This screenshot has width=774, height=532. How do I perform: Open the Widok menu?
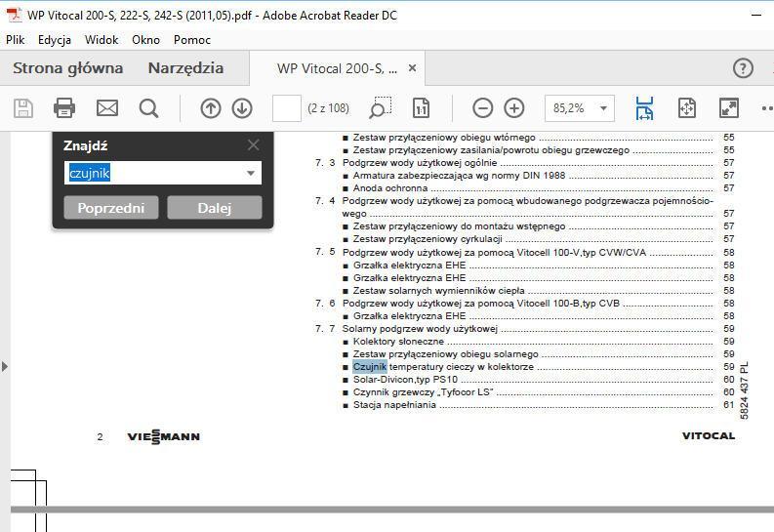coord(102,40)
